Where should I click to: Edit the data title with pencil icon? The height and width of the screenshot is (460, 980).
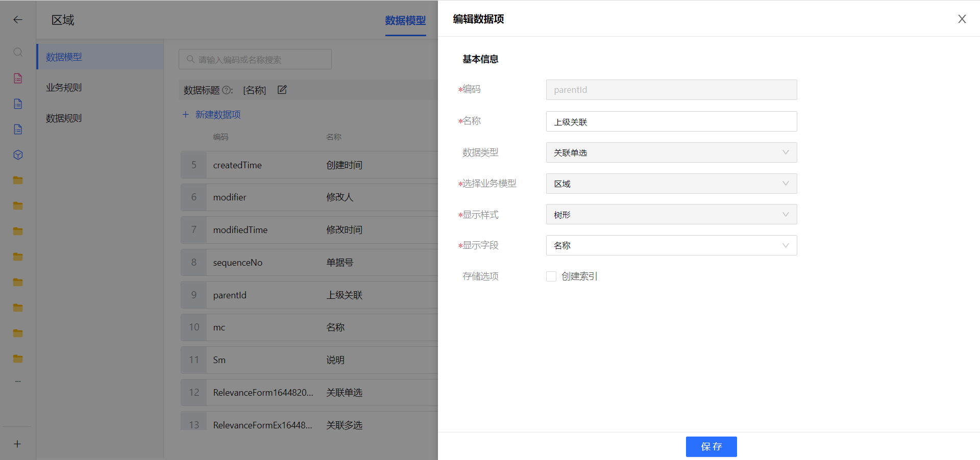pos(282,90)
